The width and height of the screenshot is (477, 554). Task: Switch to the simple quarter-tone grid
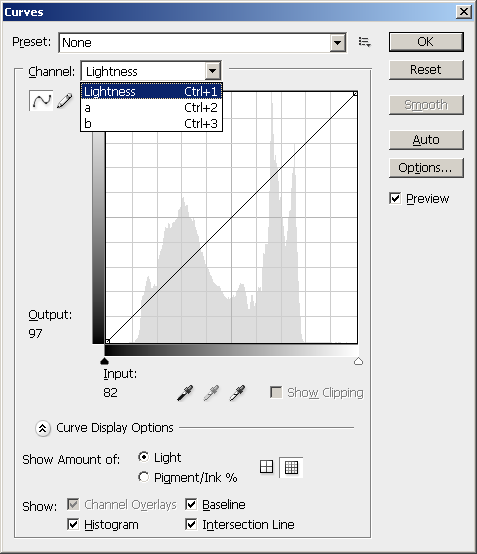click(266, 467)
